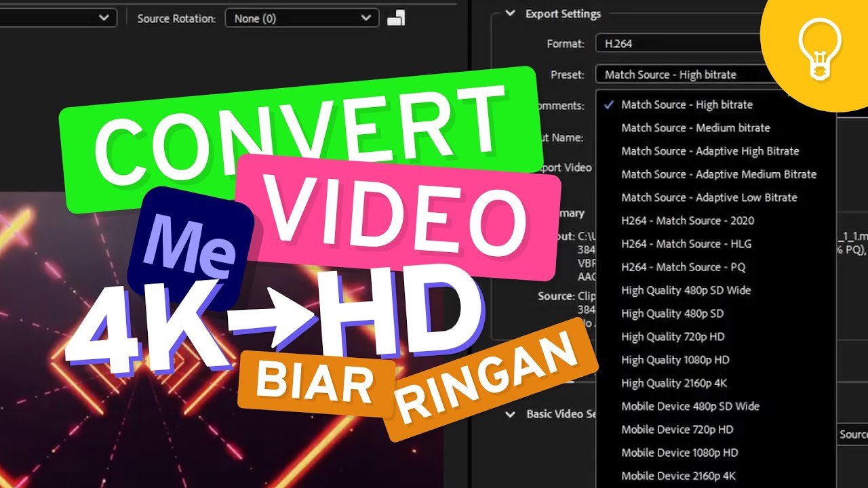Expand the Basic Video Settings section
This screenshot has width=868, height=488.
tap(511, 413)
